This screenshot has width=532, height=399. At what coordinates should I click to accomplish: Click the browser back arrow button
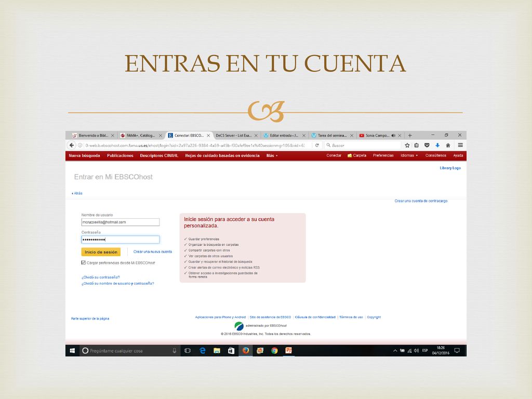coord(72,145)
